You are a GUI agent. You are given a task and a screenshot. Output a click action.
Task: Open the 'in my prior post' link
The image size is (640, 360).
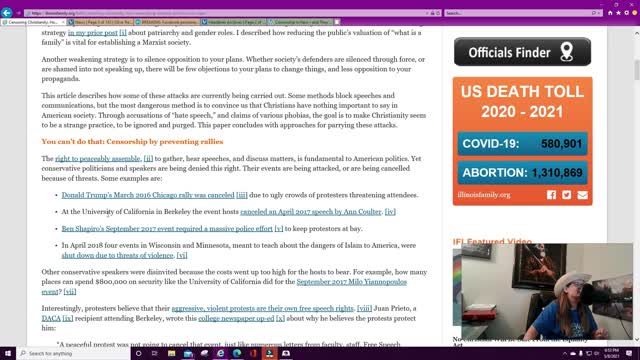[x=93, y=33]
